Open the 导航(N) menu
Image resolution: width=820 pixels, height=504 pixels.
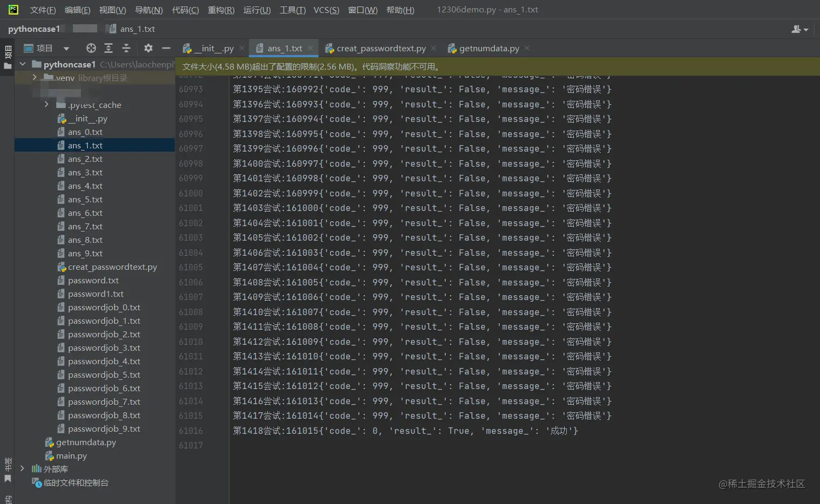[148, 10]
